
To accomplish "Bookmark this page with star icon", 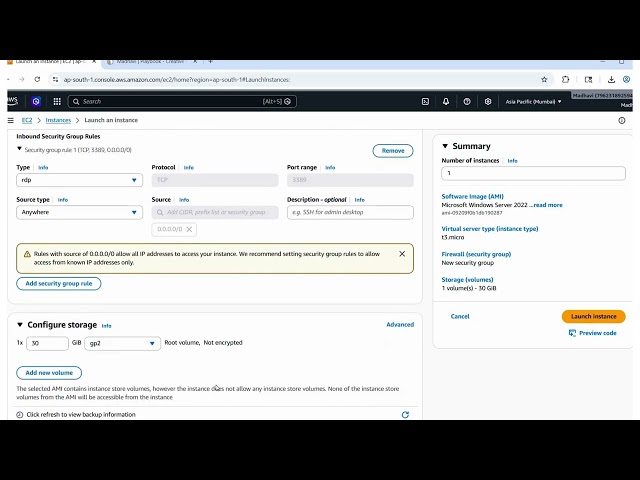I will pyautogui.click(x=544, y=80).
